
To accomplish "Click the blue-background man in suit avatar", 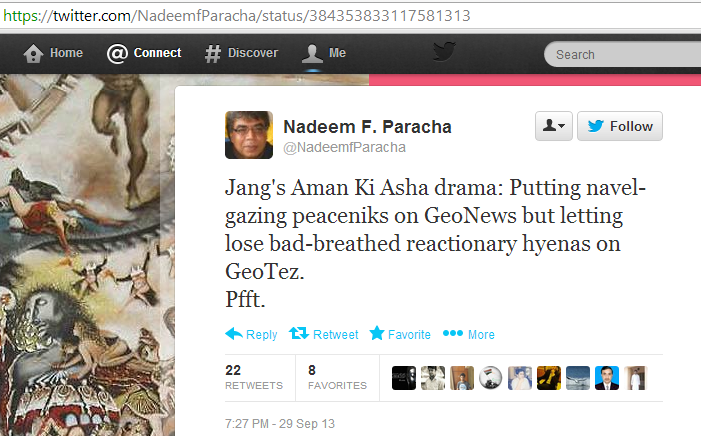I will [607, 378].
